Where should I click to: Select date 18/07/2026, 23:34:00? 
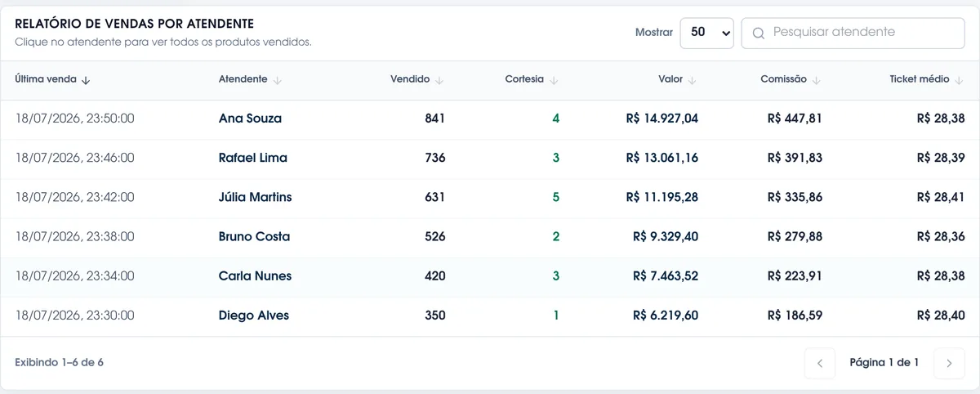click(74, 276)
